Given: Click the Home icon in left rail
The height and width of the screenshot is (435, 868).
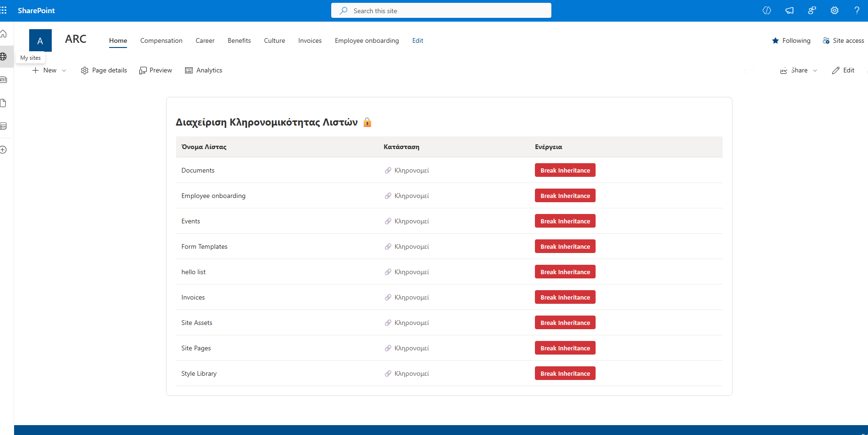Looking at the screenshot, I should (3, 34).
